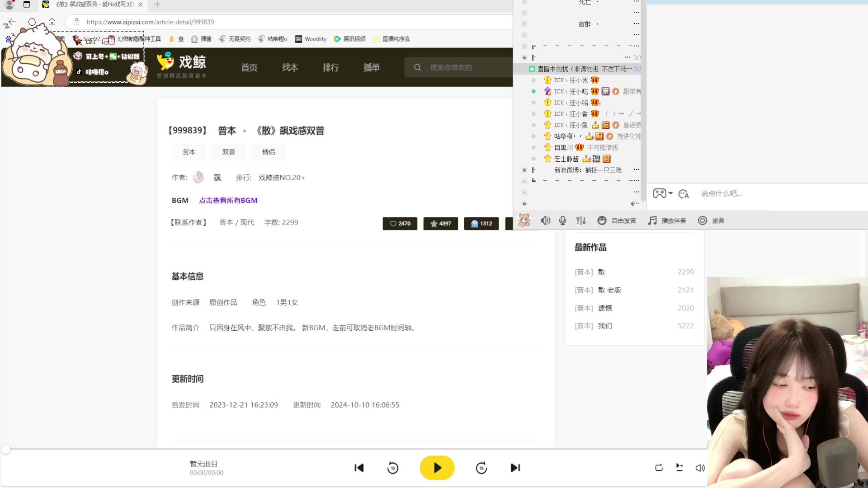The image size is (868, 488).
Task: Toggle loop playback mode
Action: (659, 468)
